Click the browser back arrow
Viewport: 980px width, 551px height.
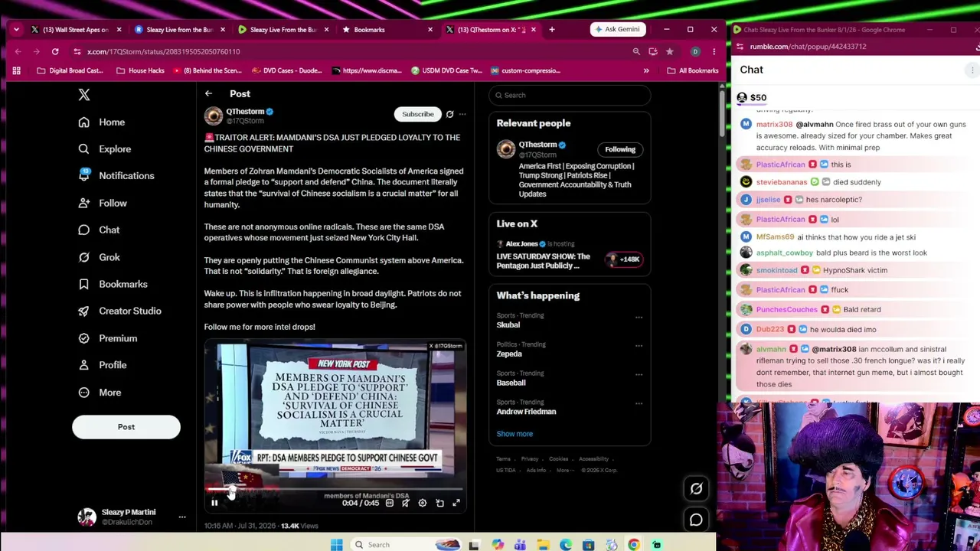(x=18, y=51)
